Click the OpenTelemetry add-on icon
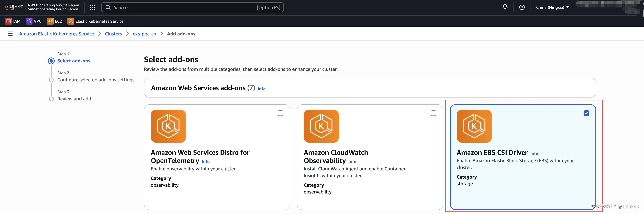Viewport: 644px width, 214px height. tap(168, 126)
